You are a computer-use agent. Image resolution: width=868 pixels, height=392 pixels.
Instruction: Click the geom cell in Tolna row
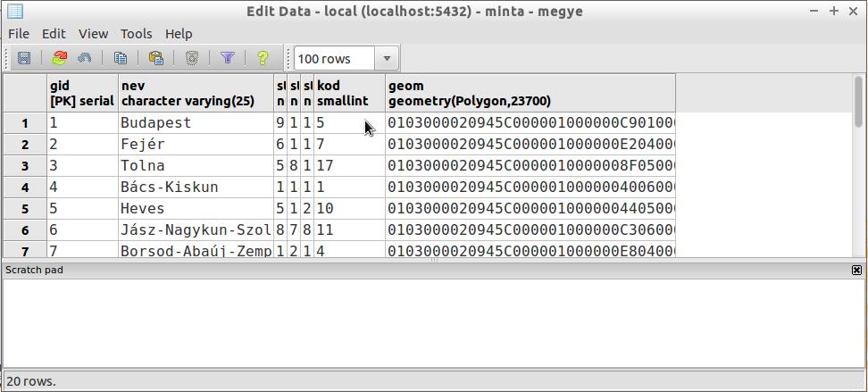[x=530, y=166]
